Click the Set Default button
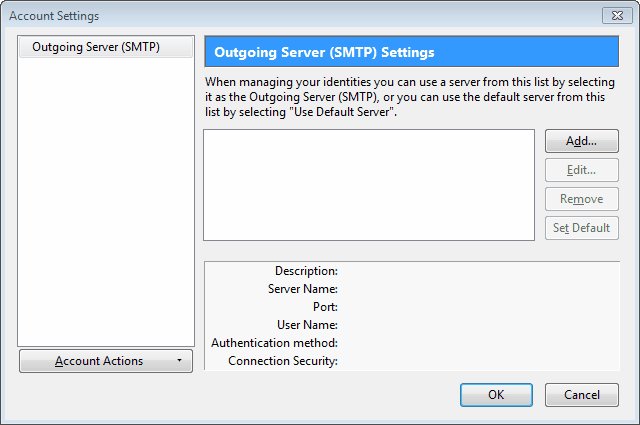Screen dimensions: 640x425 tap(582, 228)
